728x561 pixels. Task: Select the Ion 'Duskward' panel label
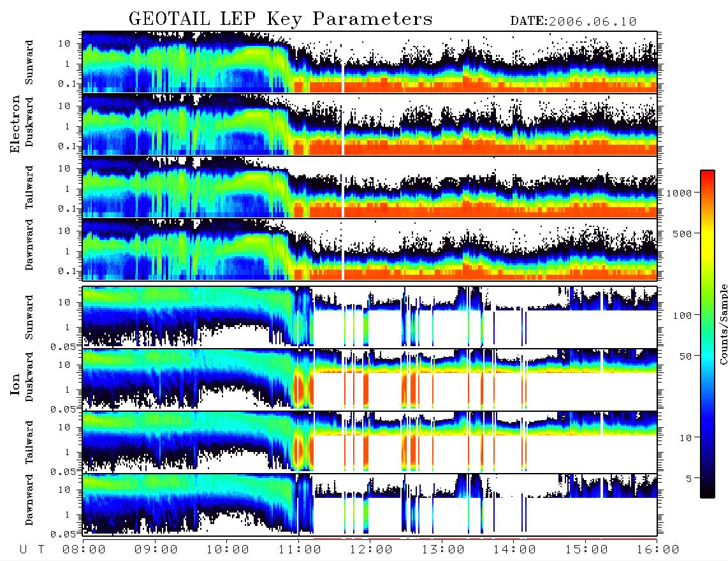29,377
